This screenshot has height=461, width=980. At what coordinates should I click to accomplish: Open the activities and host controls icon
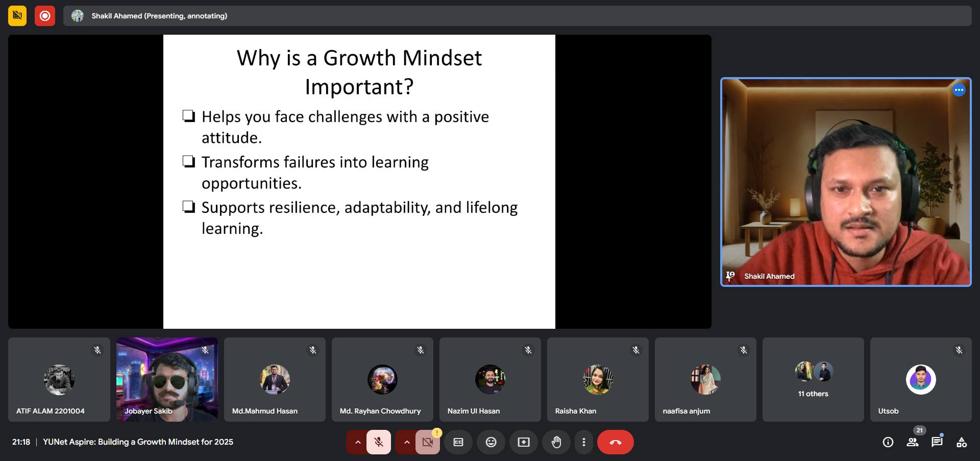click(961, 442)
